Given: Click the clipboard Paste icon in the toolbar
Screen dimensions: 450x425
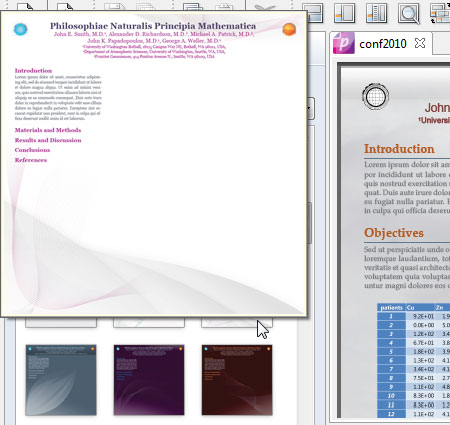Looking at the screenshot, I should [x=223, y=7].
